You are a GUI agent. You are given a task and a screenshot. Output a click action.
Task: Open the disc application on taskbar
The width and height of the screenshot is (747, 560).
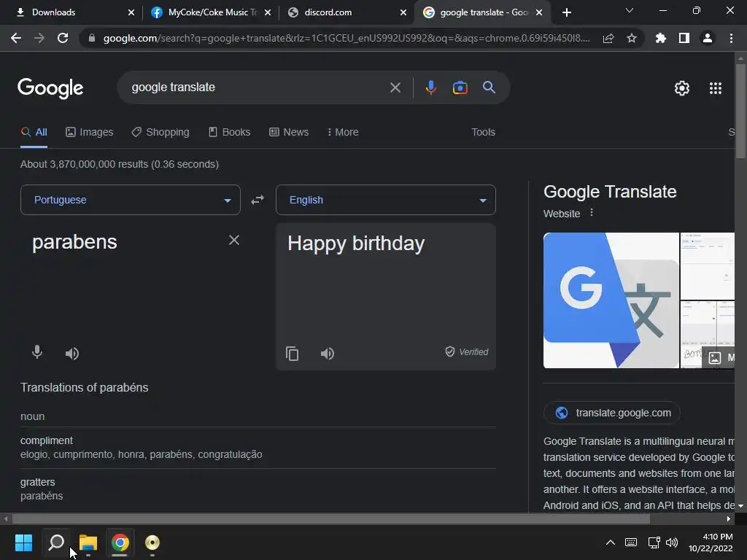click(152, 542)
